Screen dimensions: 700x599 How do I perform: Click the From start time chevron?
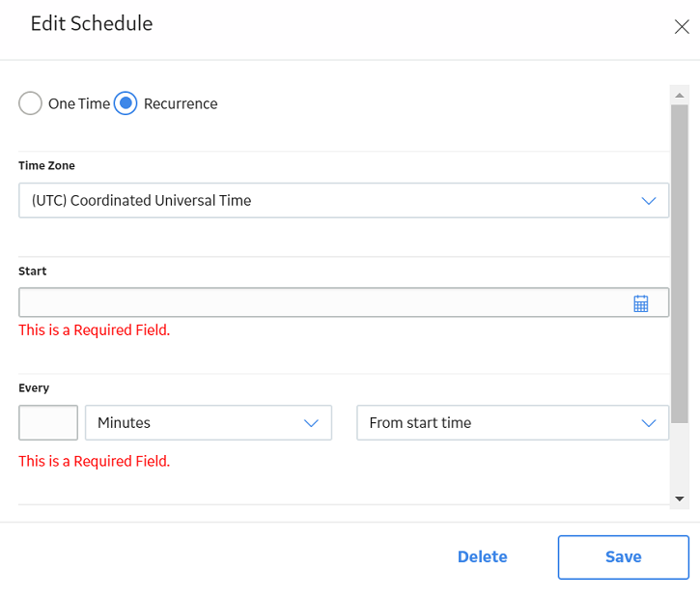pyautogui.click(x=648, y=422)
